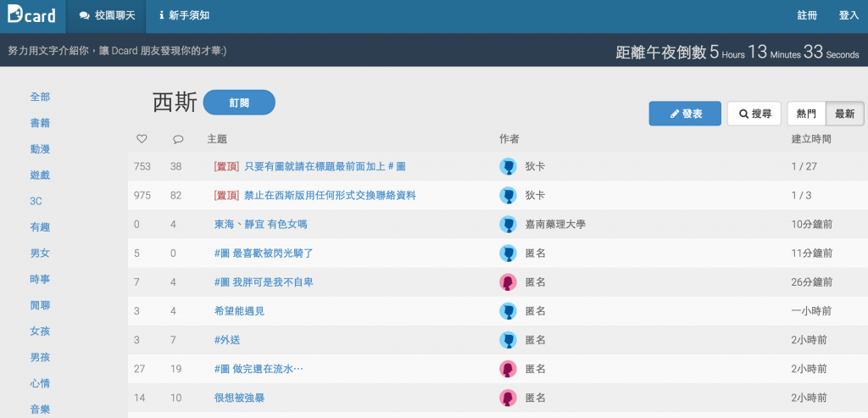
Task: Click avatar next to 嘉南藥理大學
Action: pyautogui.click(x=508, y=224)
